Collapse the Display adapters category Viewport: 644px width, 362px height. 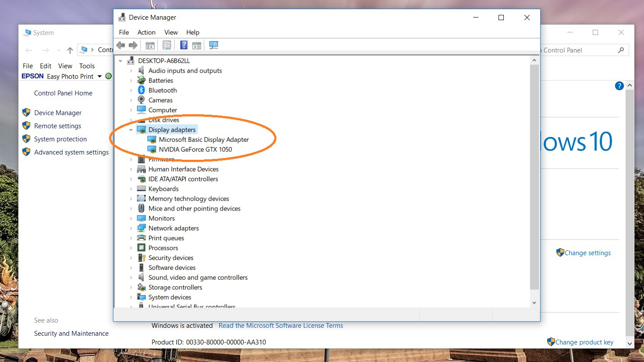[131, 130]
